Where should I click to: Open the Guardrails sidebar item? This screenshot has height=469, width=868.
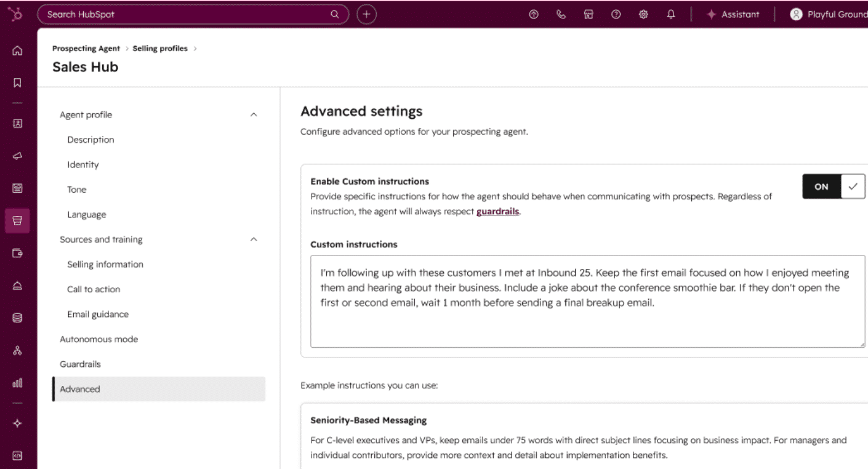coord(80,364)
